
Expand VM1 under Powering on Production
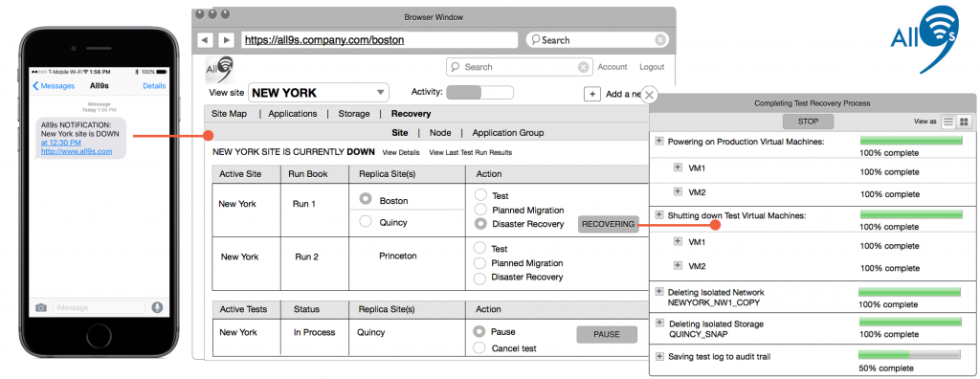[678, 167]
